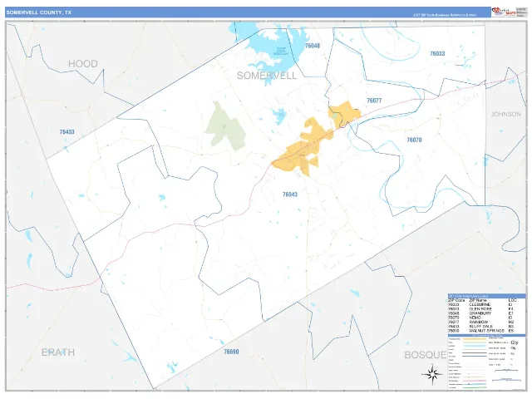Click CLEBURNE in ZIP index table
532x399 pixels.
pyautogui.click(x=480, y=305)
